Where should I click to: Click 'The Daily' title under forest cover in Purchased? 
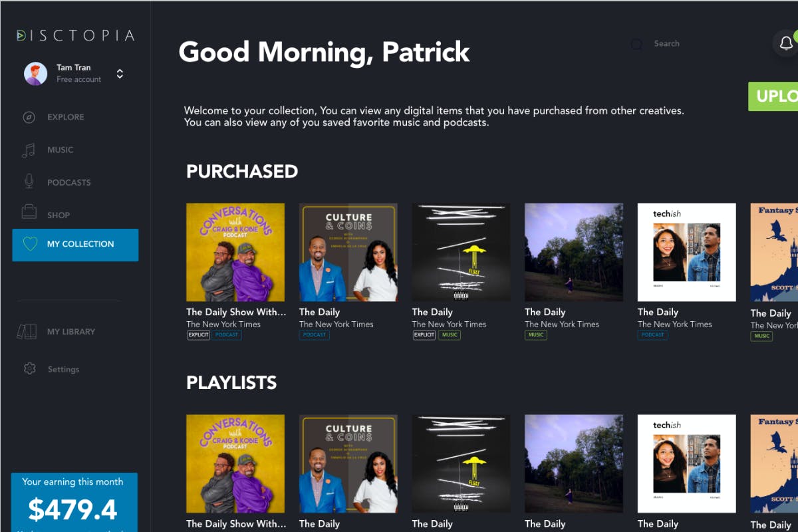[545, 312]
